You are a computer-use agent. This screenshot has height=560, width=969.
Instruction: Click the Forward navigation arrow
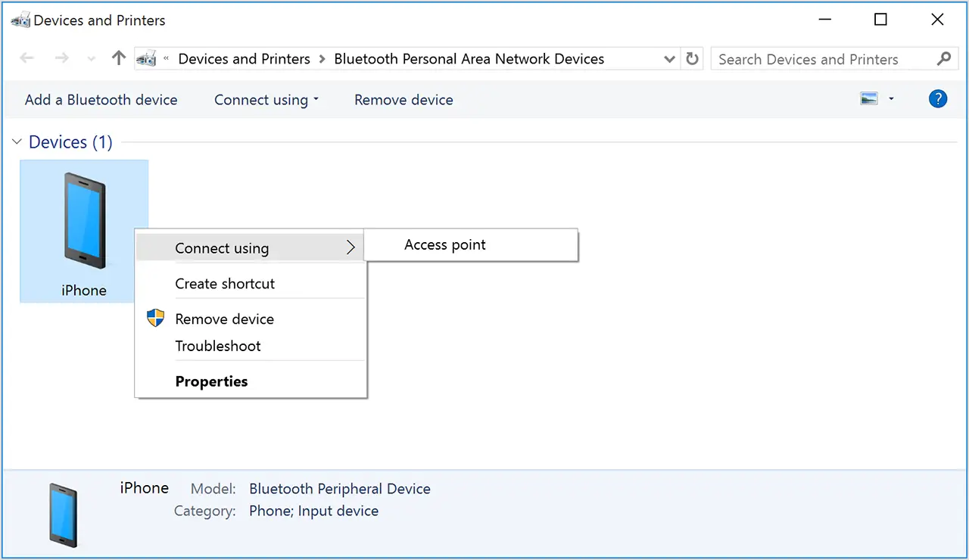(x=62, y=58)
